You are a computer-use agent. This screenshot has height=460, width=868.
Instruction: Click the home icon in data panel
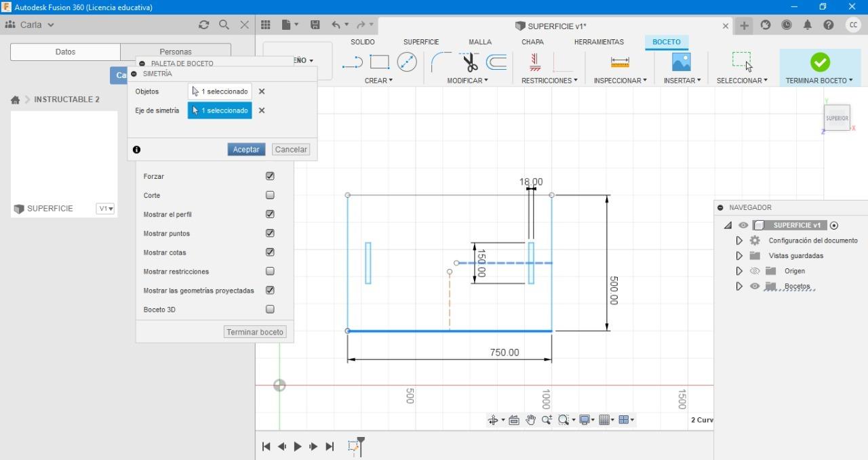coord(15,100)
